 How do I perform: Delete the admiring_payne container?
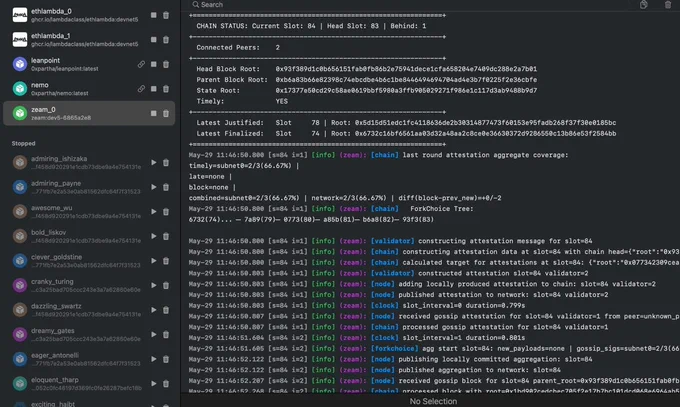coord(166,187)
